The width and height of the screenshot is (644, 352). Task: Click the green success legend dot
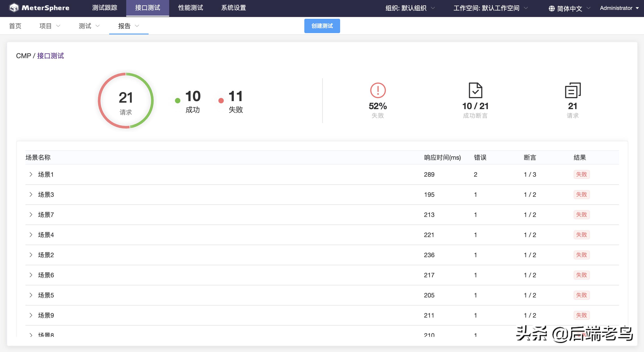[177, 100]
